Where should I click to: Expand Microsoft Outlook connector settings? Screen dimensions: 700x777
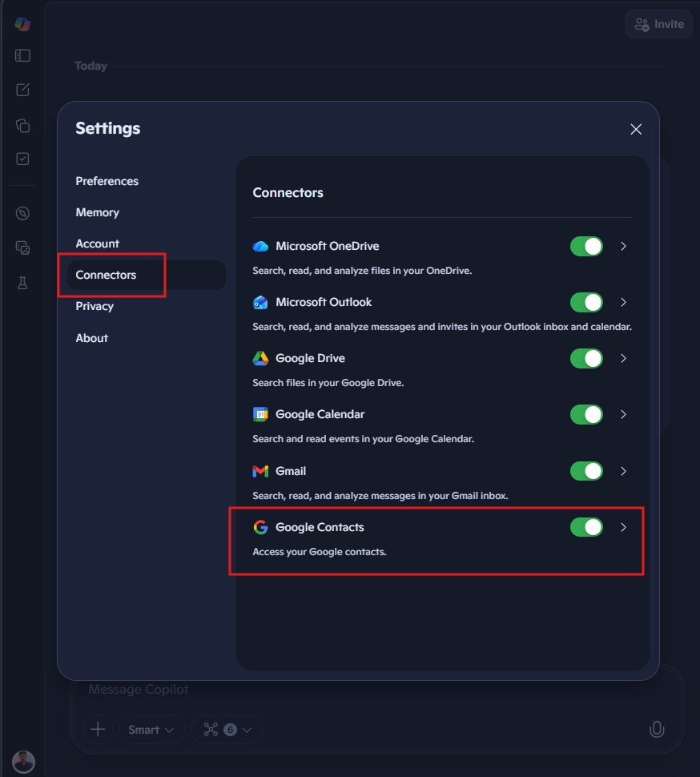pos(623,302)
